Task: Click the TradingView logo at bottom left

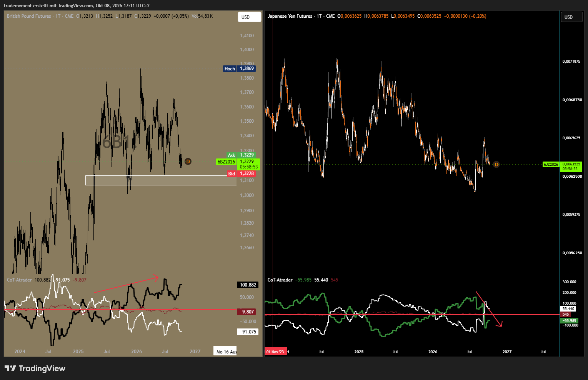Action: tap(35, 368)
